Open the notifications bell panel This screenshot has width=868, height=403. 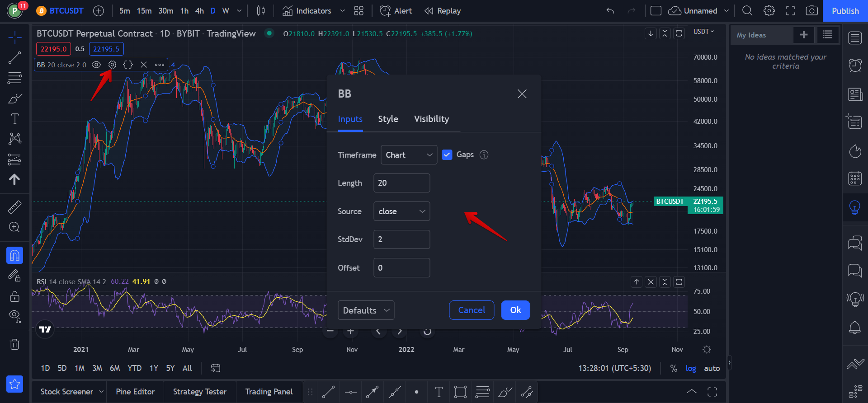(855, 327)
